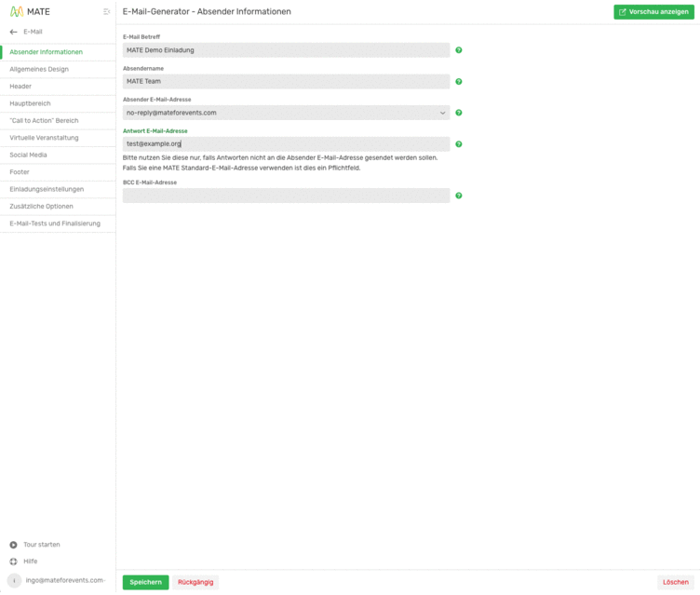Open help icon for BCC E-Mail-Adresse
Viewport: 700px width, 595px height.
tap(459, 196)
